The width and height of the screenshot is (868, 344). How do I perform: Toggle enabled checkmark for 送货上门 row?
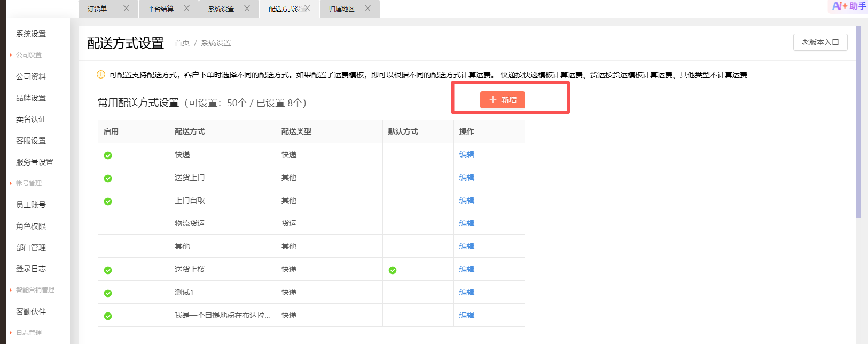(108, 178)
